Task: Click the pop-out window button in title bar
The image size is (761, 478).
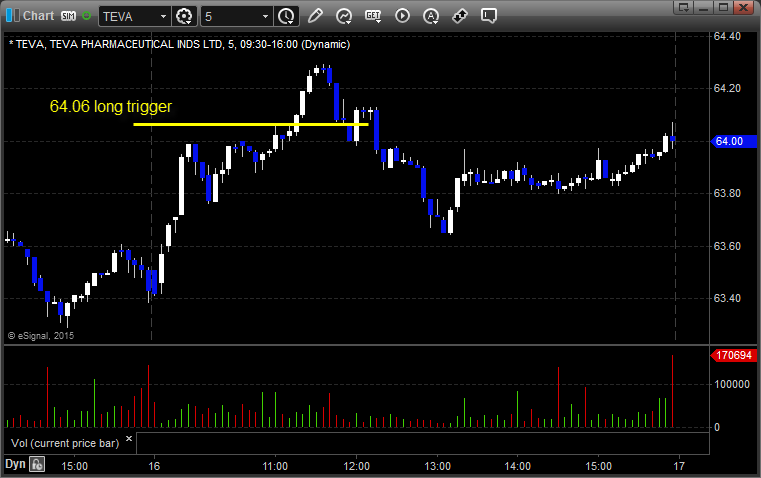Action: [x=683, y=7]
